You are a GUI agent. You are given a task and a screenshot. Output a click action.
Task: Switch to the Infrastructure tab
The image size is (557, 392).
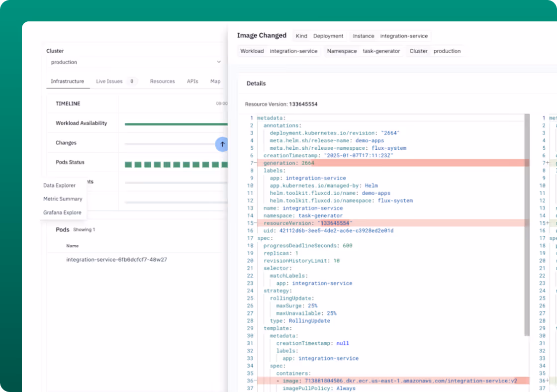pyautogui.click(x=68, y=82)
